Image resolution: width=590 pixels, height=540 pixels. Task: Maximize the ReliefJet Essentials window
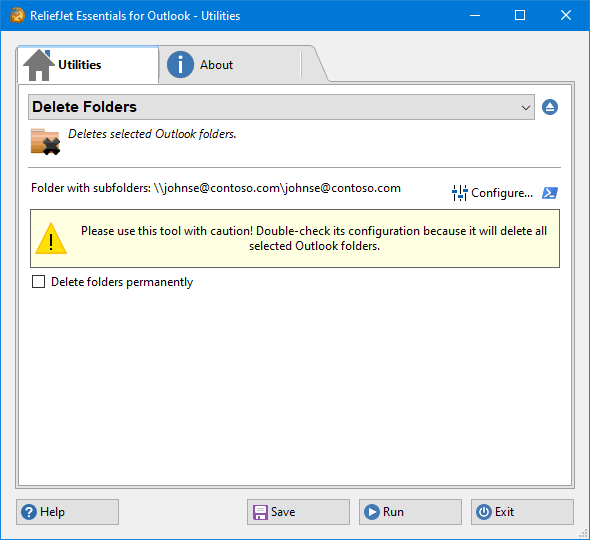pyautogui.click(x=520, y=15)
